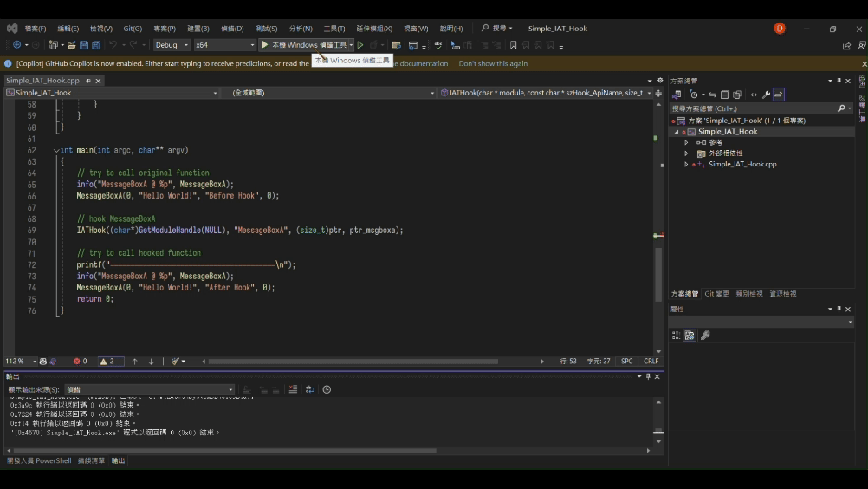Image resolution: width=868 pixels, height=489 pixels.
Task: Pin the Simple_IAT_Hook.cpp tab
Action: pyautogui.click(x=88, y=81)
